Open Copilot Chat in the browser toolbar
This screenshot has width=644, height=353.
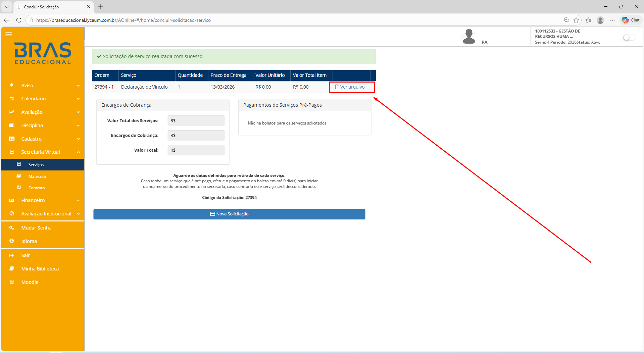[630, 20]
